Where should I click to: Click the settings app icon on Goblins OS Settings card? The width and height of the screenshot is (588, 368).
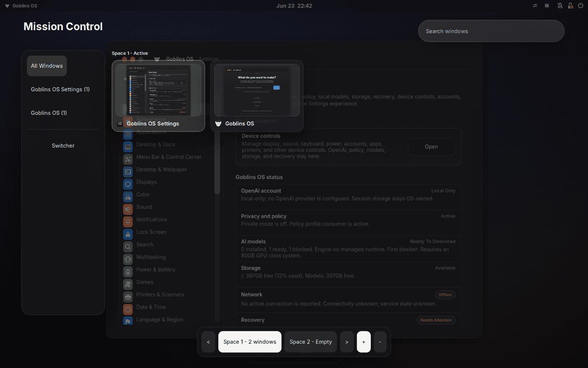tap(120, 124)
